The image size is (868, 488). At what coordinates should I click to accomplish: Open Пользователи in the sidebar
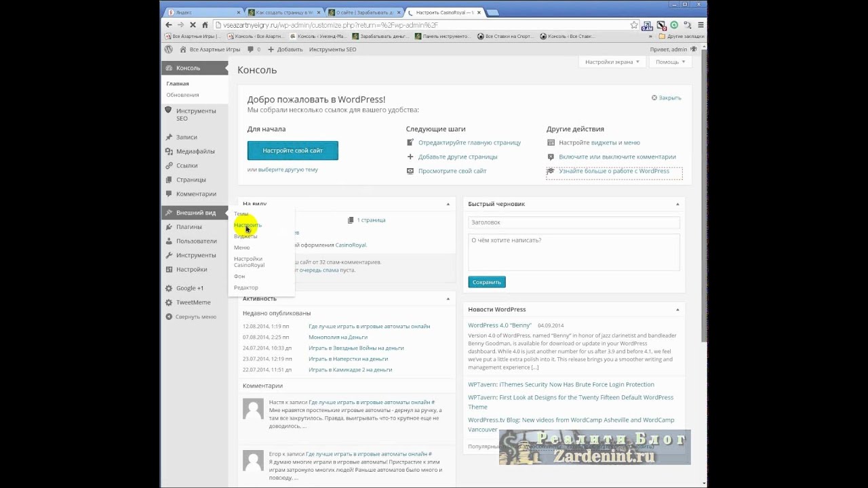click(195, 241)
